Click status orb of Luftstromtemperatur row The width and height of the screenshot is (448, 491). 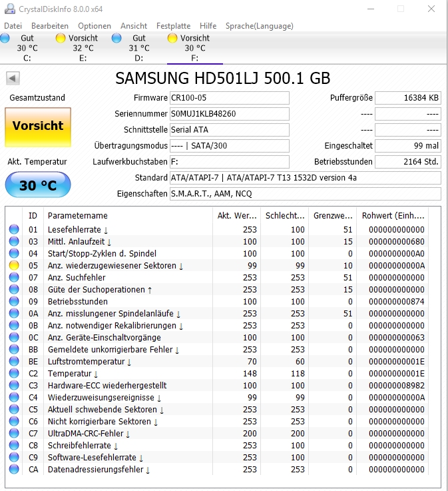[14, 361]
